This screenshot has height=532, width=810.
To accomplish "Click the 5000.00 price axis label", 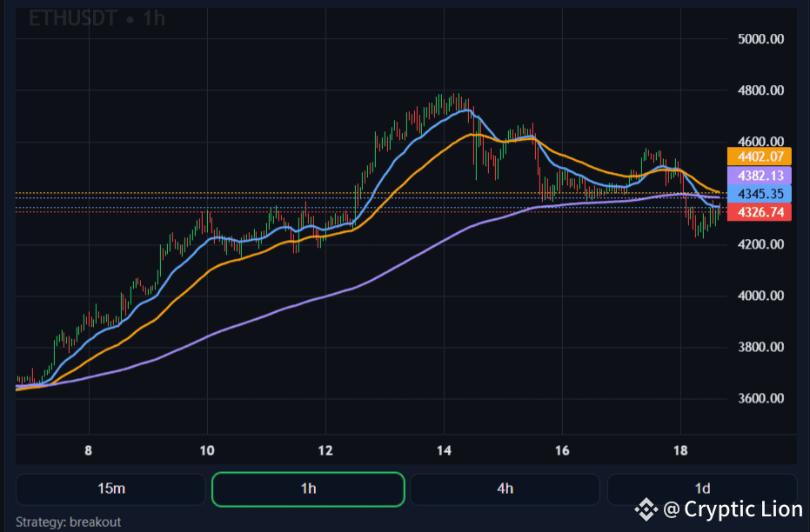I will coord(760,39).
